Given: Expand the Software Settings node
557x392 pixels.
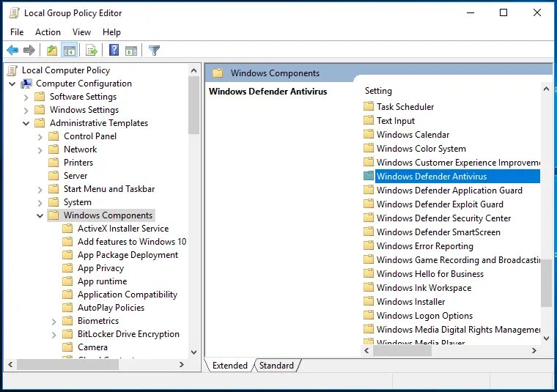Looking at the screenshot, I should point(26,97).
